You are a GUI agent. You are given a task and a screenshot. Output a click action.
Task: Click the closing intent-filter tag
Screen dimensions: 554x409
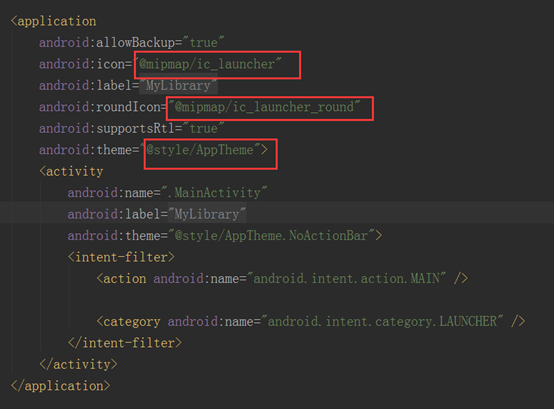[x=125, y=343]
